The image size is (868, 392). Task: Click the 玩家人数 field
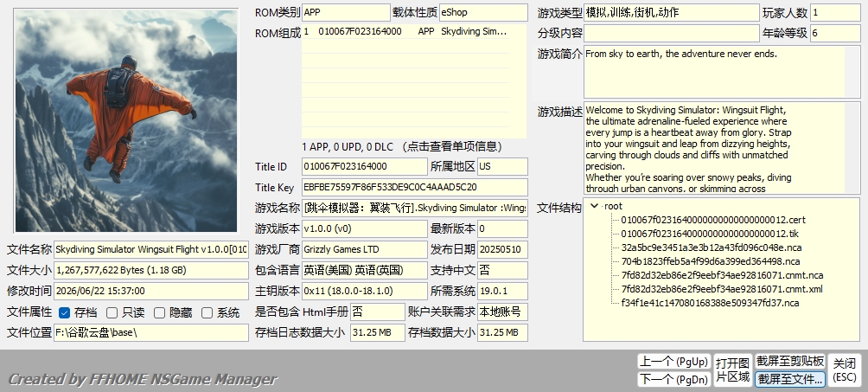tap(835, 12)
